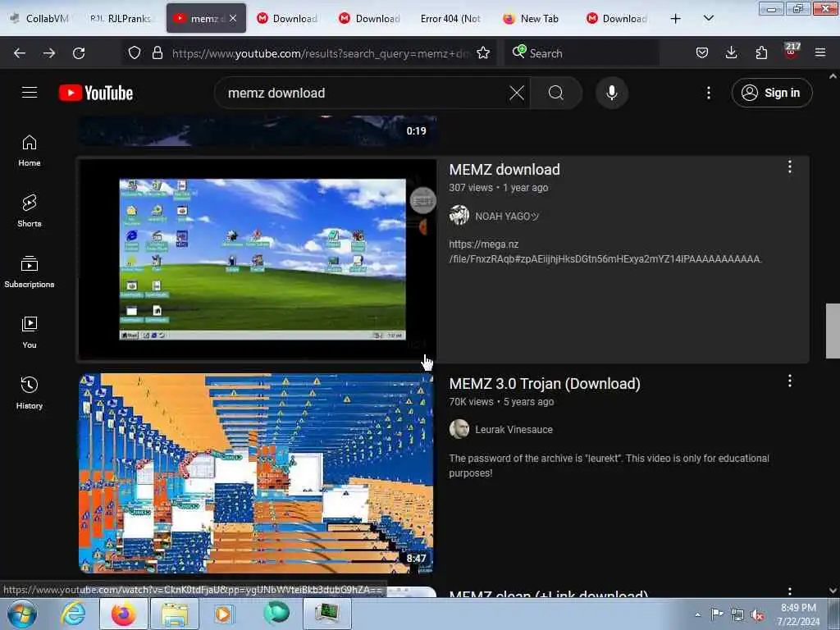Click the site padlock security icon

click(157, 52)
